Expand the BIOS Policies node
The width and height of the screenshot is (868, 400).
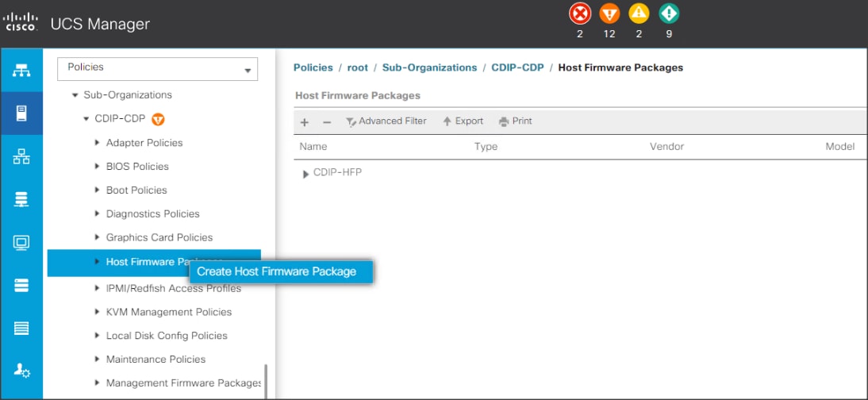tap(98, 166)
